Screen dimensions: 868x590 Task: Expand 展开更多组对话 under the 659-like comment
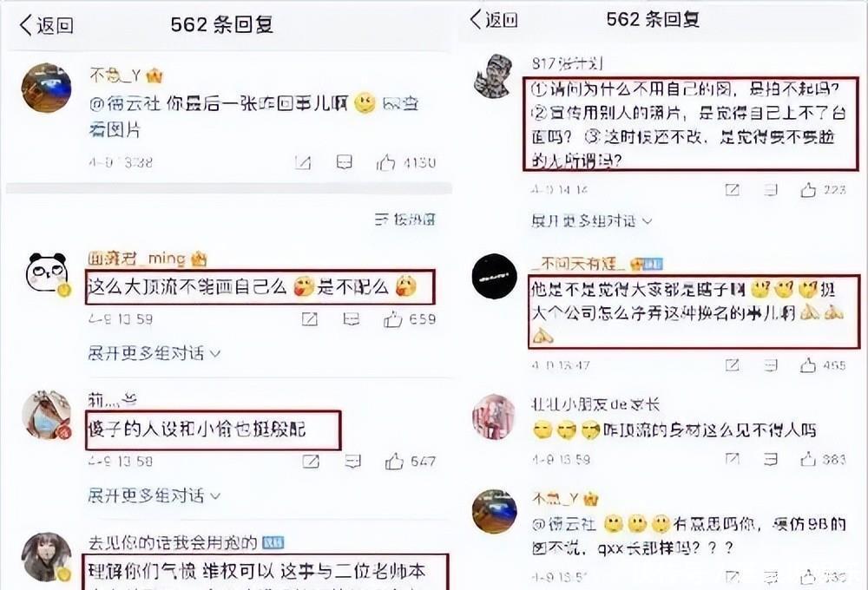tap(154, 352)
